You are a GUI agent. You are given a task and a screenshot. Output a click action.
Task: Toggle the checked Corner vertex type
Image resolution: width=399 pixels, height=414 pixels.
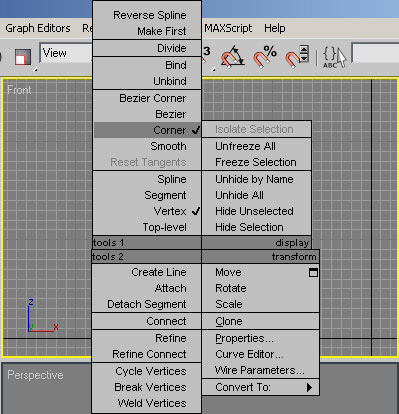click(x=147, y=130)
